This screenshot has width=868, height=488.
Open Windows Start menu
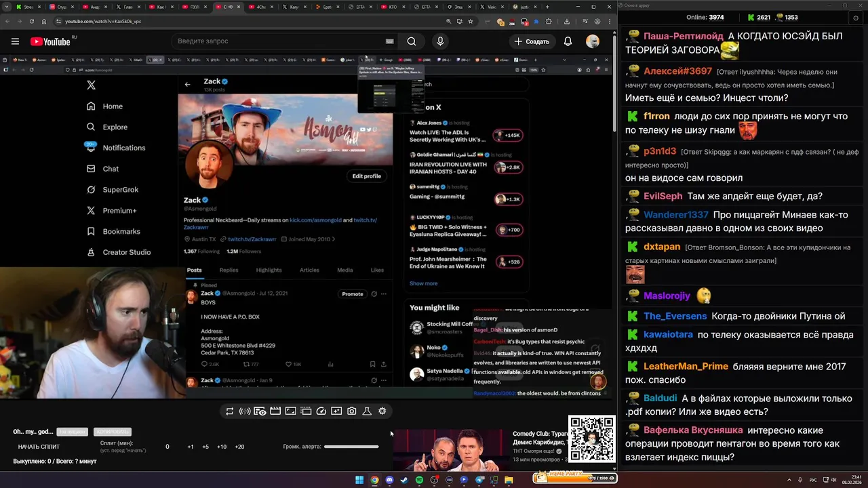coord(359,481)
